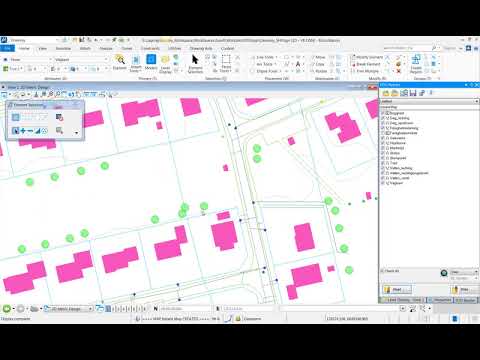Click the New mode icon in Element Selection
Image resolution: width=480 pixels, height=360 pixels.
(x=15, y=131)
